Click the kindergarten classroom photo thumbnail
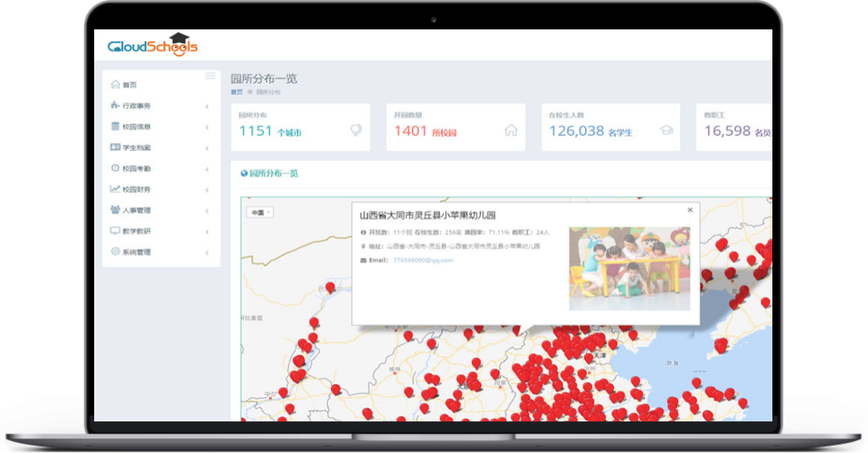The image size is (868, 453). point(630,268)
